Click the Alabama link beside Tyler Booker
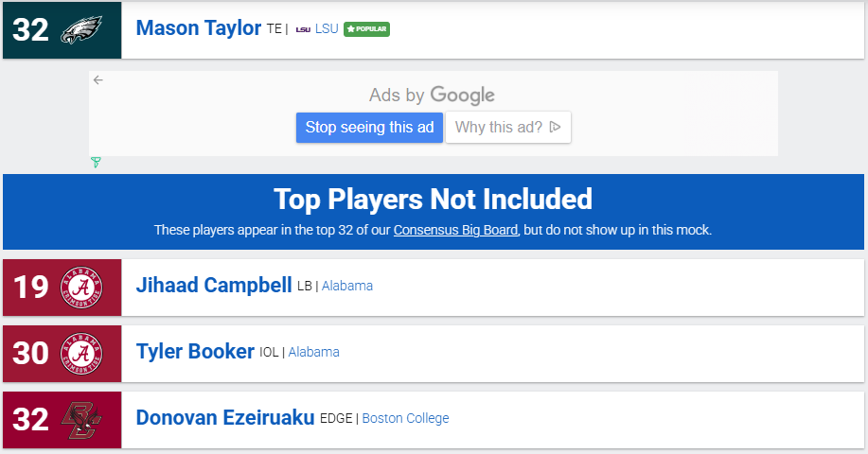868x454 pixels. (313, 352)
